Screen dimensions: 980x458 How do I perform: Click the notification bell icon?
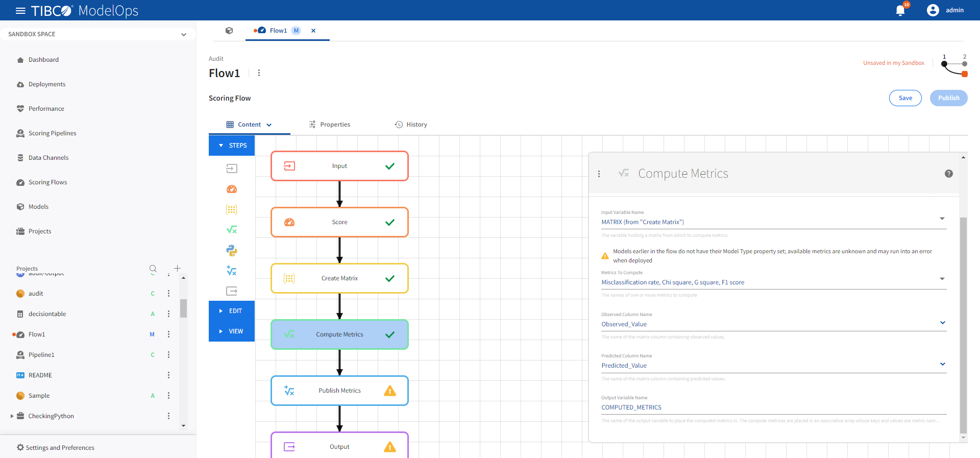(x=900, y=11)
